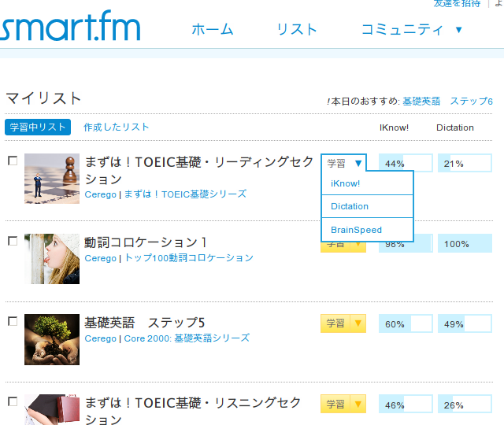The image size is (504, 425).
Task: Select the 学習中リスト tab
Action: 38,127
